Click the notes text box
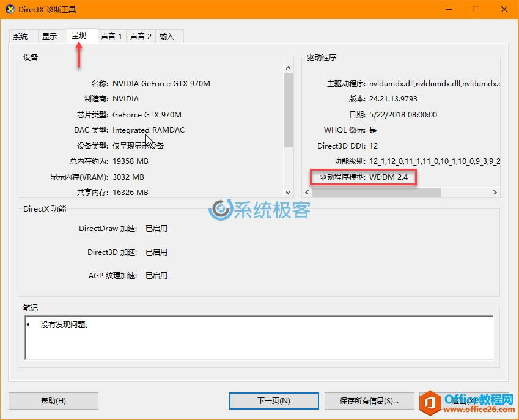 click(x=259, y=337)
